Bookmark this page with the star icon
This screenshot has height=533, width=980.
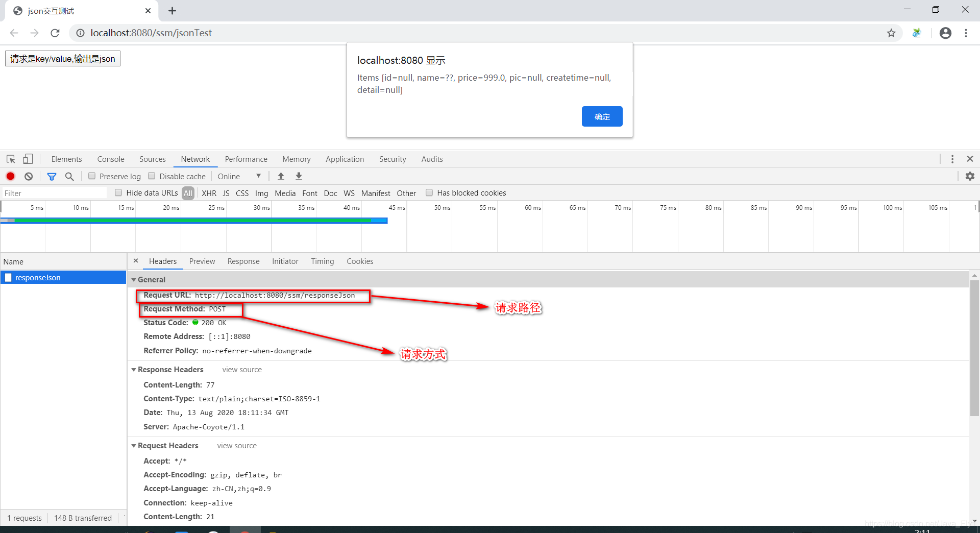click(891, 33)
